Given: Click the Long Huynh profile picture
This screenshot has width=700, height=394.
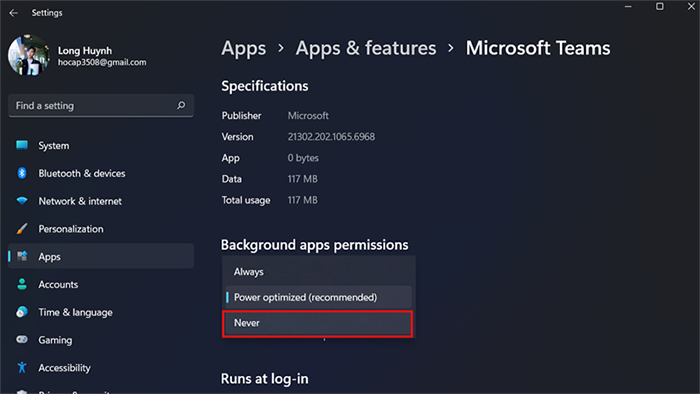Looking at the screenshot, I should 29,56.
